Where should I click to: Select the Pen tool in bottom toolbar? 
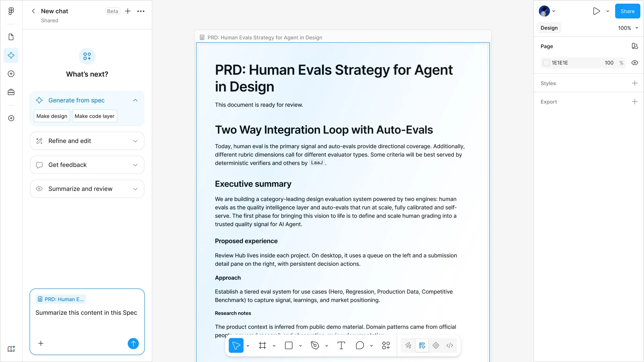pos(315,346)
